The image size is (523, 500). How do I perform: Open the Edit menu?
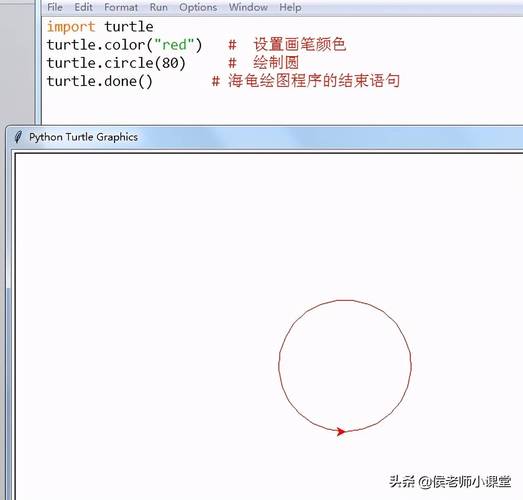[x=83, y=7]
